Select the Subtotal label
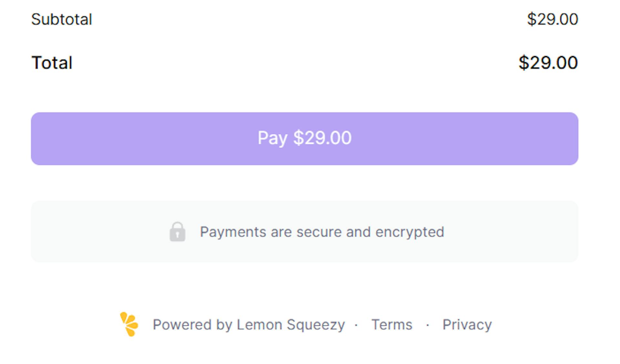 click(x=62, y=19)
